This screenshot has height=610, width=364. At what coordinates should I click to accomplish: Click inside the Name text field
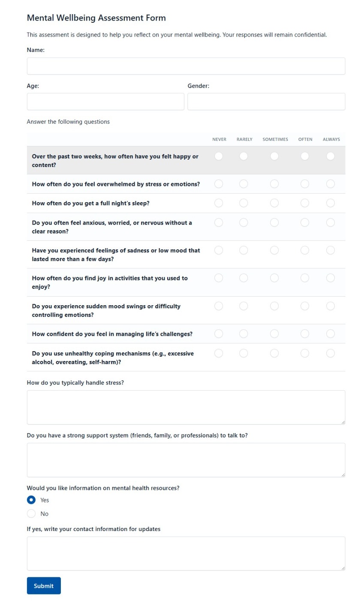(186, 66)
